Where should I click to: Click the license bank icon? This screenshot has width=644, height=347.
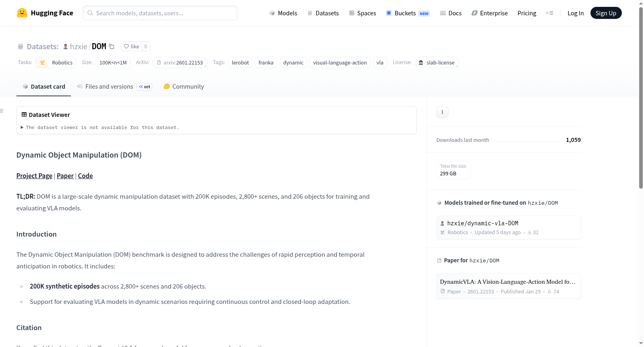pyautogui.click(x=421, y=62)
